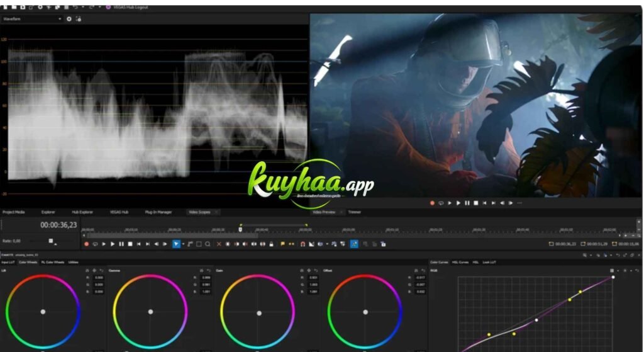
Task: Click record button in timeline transport
Action: [86, 244]
